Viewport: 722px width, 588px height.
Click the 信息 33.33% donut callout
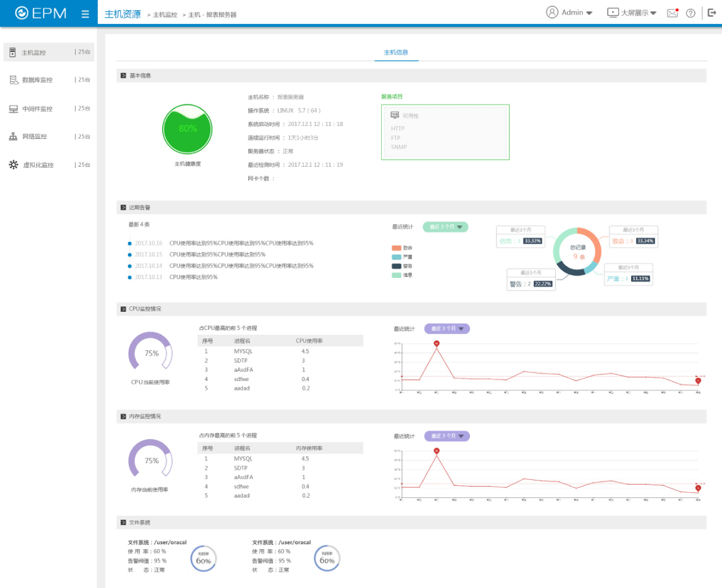[x=521, y=237]
